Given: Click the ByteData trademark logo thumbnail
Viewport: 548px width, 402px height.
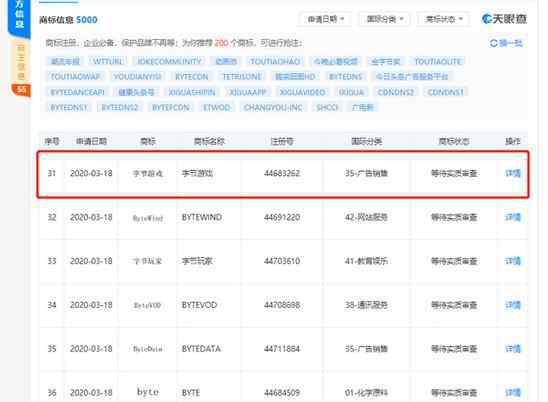Looking at the screenshot, I should coord(148,349).
